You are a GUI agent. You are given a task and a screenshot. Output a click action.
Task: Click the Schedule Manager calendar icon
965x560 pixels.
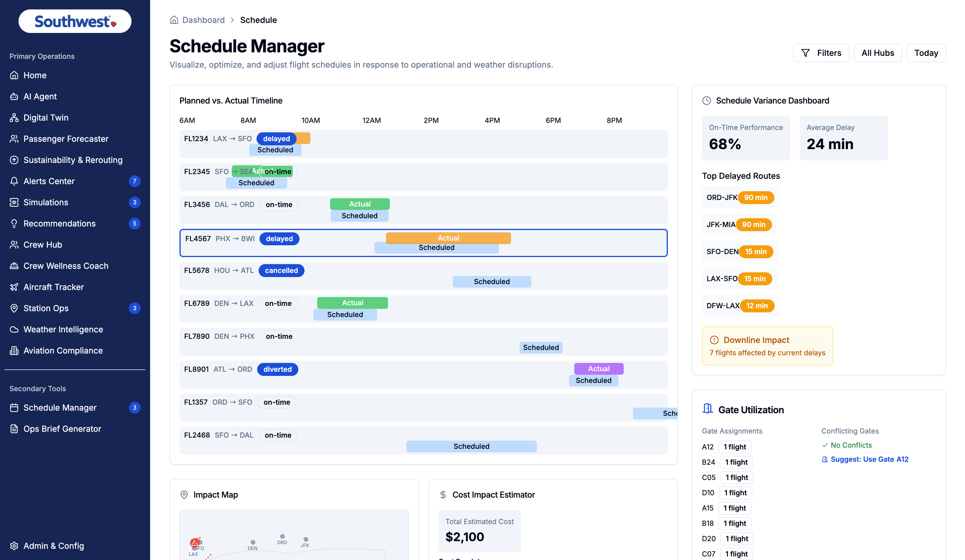(14, 408)
